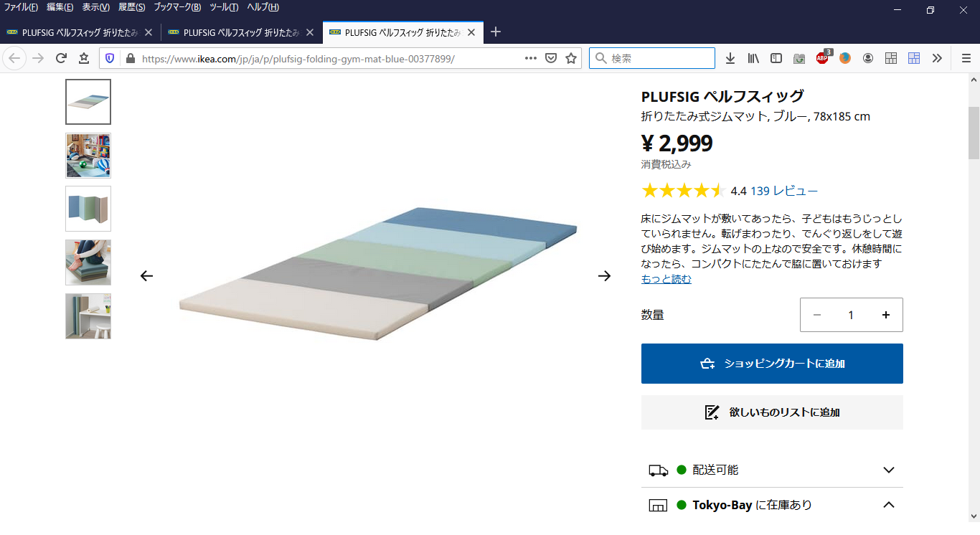
Task: Bookmark this page with the star icon
Action: (571, 58)
